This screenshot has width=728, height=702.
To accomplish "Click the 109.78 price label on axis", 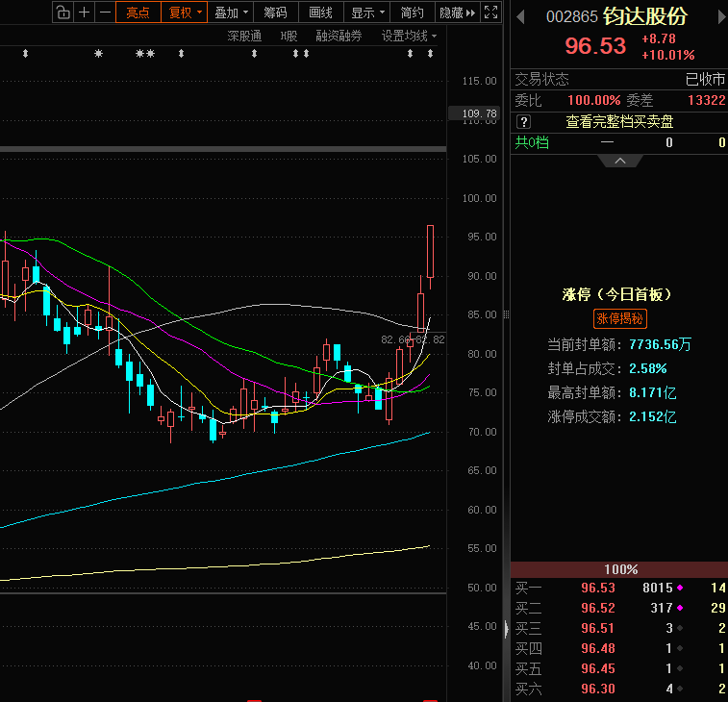I will click(472, 113).
